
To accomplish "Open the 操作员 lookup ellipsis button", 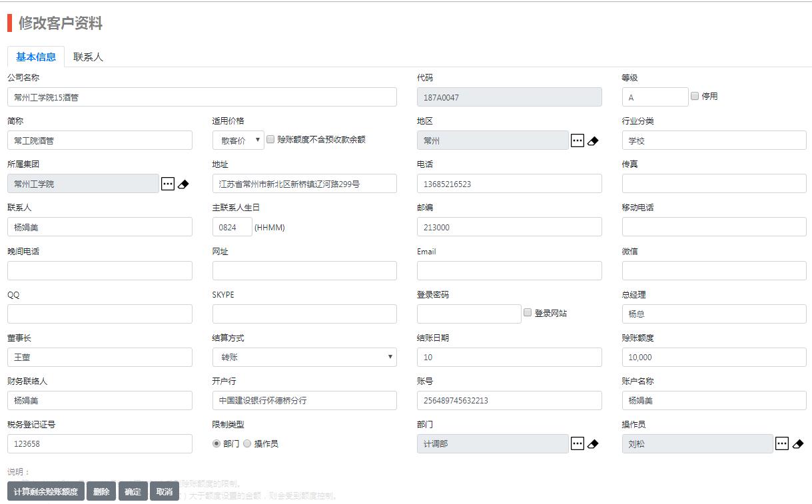I will tap(782, 443).
